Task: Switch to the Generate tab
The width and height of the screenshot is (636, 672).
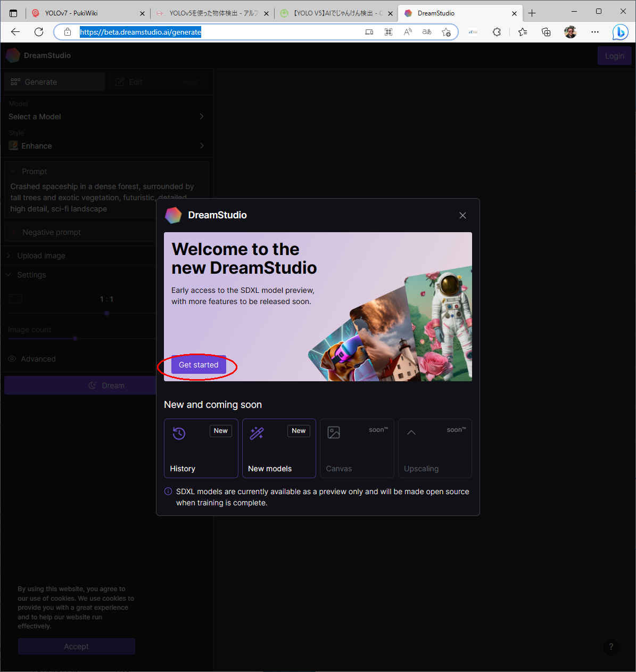Action: click(x=55, y=82)
